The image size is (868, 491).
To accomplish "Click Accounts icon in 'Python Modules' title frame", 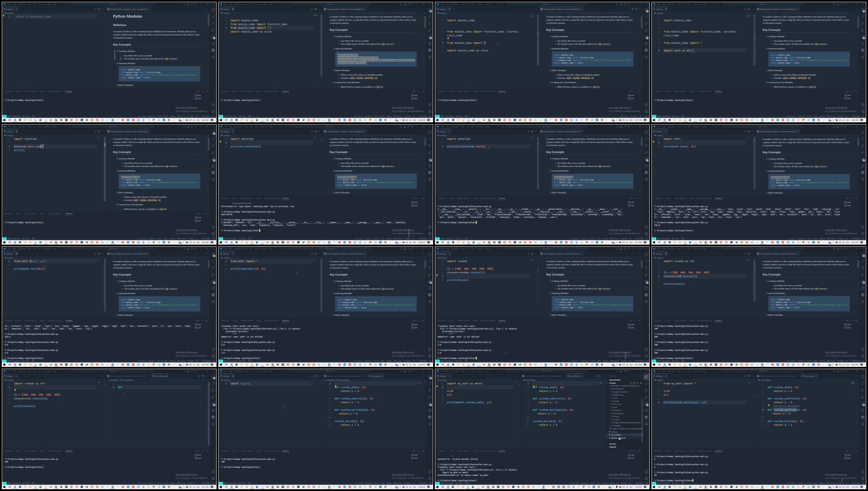I will 213,105.
